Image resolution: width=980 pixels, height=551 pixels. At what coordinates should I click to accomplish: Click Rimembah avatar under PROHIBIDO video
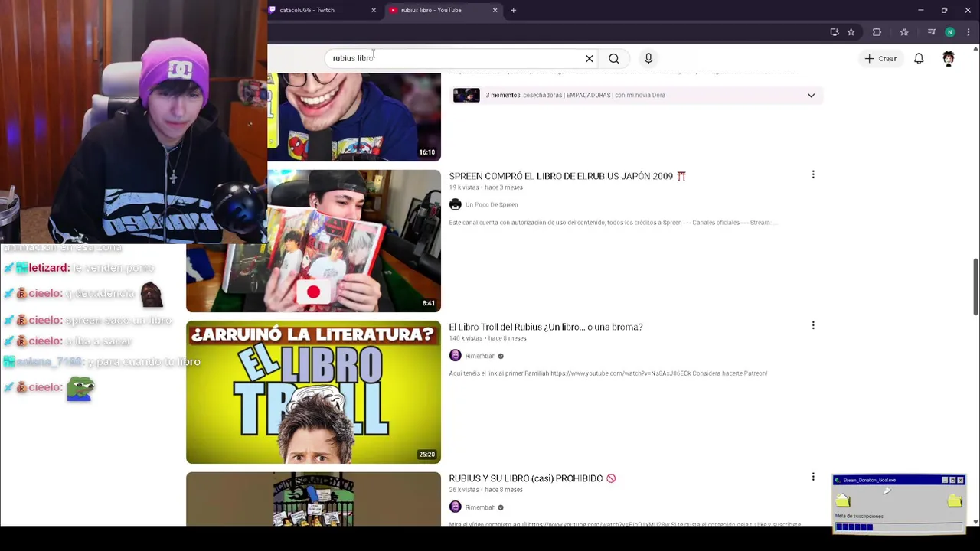(x=456, y=507)
